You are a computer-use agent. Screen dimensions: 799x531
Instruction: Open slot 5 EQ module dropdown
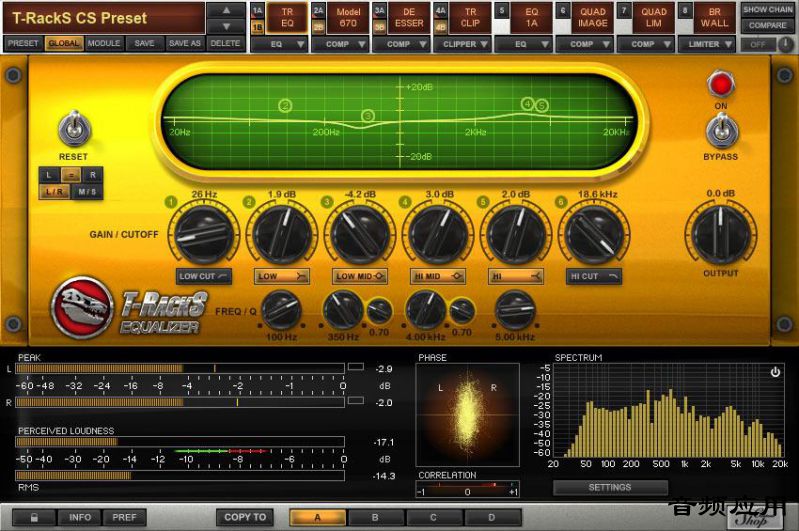tap(524, 44)
